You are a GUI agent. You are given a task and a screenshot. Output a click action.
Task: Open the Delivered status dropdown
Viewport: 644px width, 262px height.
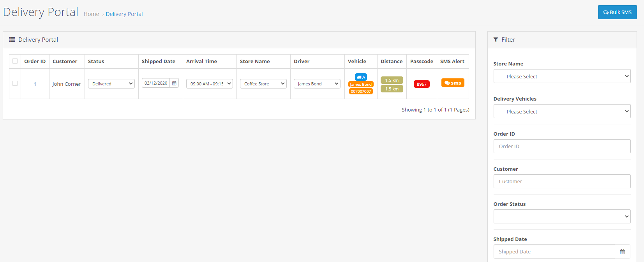click(111, 84)
